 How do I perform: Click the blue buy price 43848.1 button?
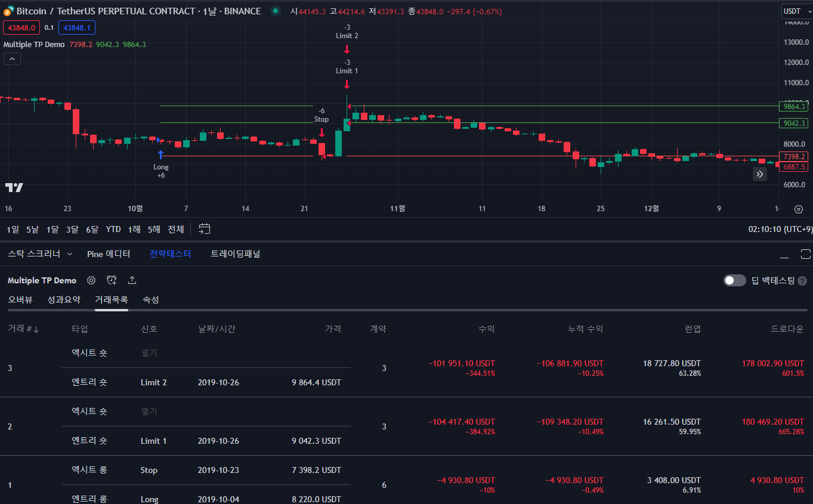point(77,27)
